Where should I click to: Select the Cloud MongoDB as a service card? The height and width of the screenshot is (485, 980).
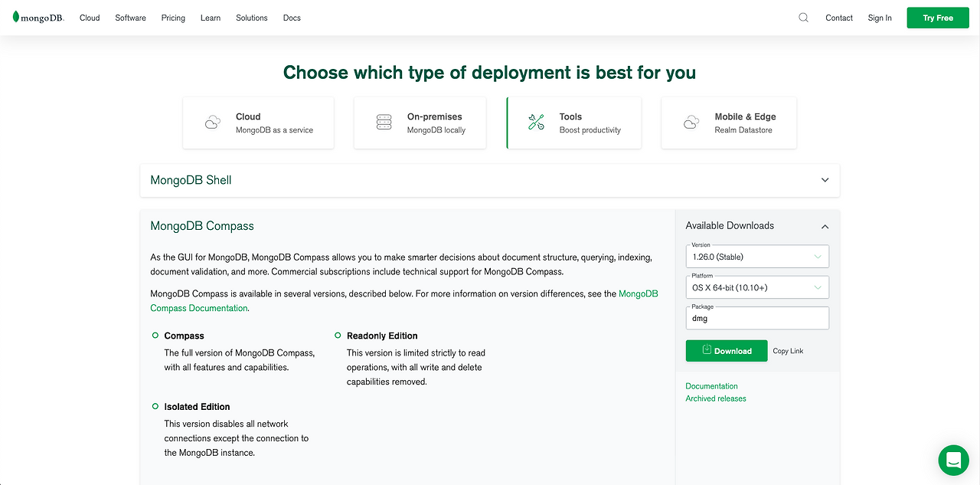(x=258, y=123)
